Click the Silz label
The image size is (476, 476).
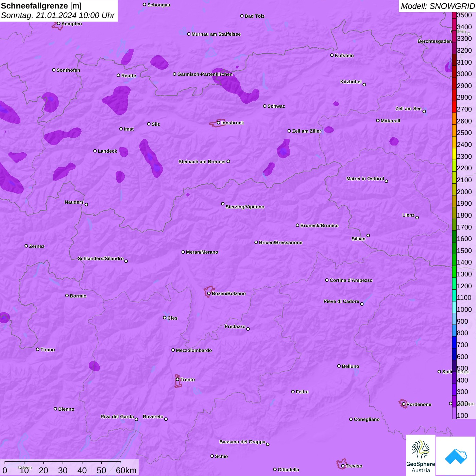tap(156, 124)
